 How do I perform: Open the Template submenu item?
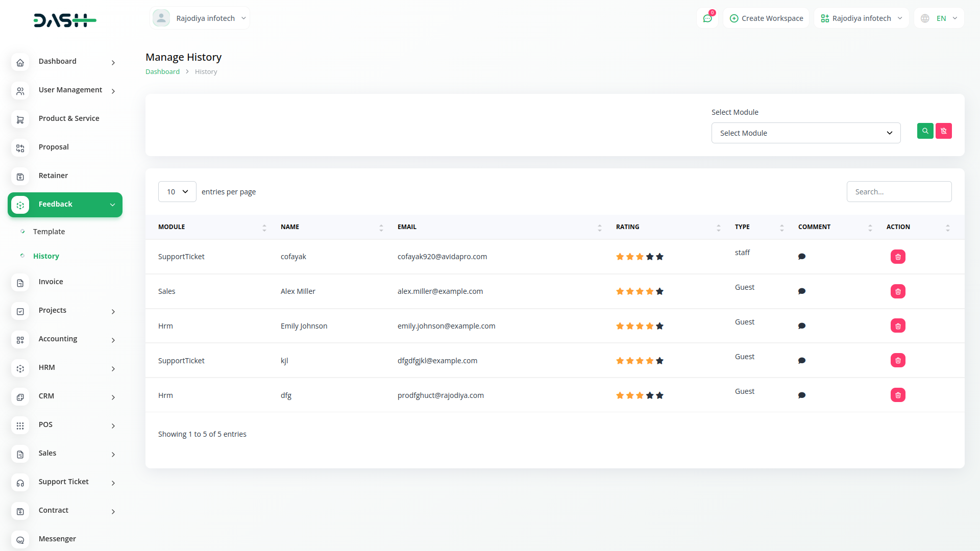(x=49, y=232)
